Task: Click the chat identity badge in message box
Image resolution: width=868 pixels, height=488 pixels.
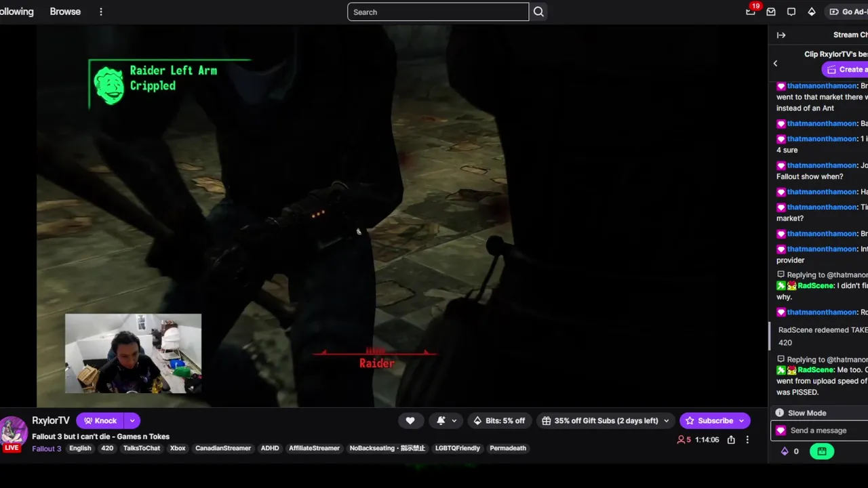Action: click(x=781, y=430)
